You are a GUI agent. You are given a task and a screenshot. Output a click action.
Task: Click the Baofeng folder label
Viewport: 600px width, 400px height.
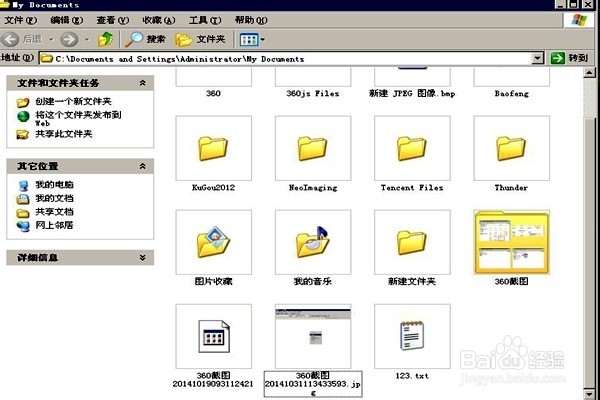click(x=511, y=93)
